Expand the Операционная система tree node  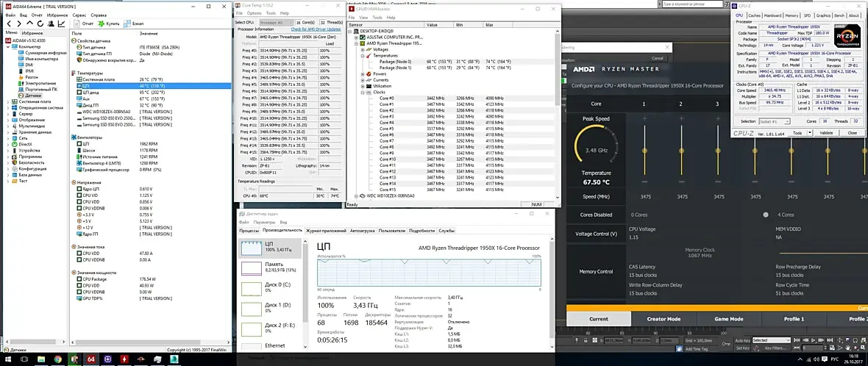[x=8, y=108]
